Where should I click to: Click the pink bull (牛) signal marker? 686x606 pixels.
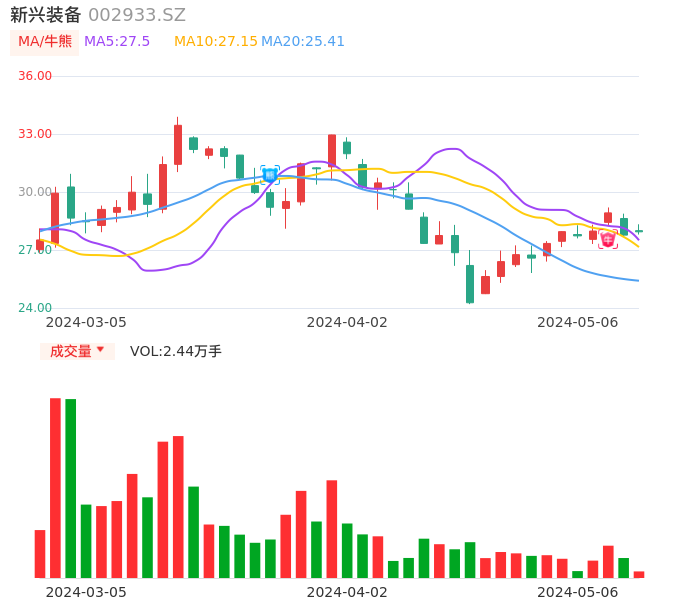point(608,240)
